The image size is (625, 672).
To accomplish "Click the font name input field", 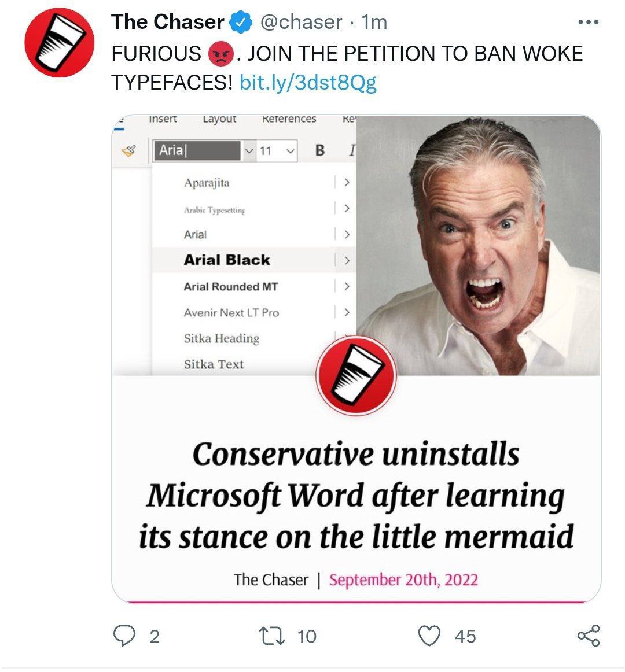I will (x=198, y=151).
